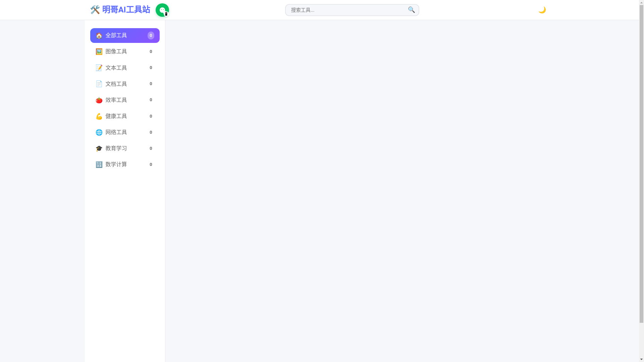Screen dimensions: 644x362
Task: Click the house icon for 全部工具
Action: [x=99, y=36]
